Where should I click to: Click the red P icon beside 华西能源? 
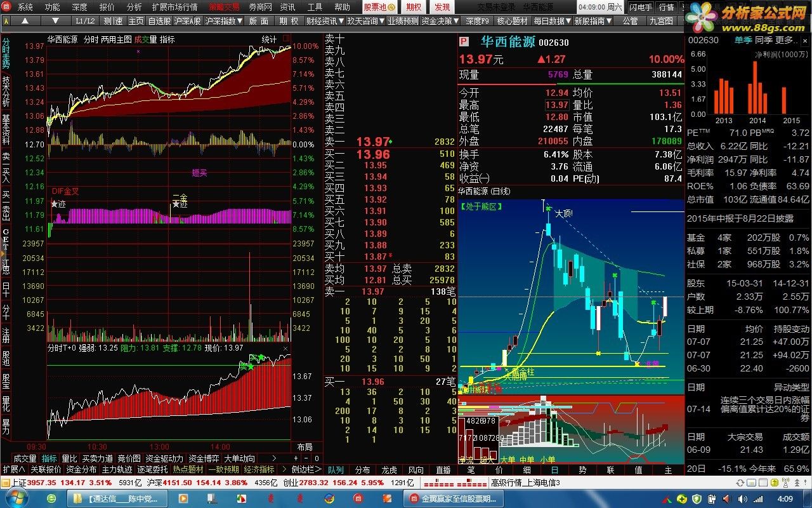point(464,43)
